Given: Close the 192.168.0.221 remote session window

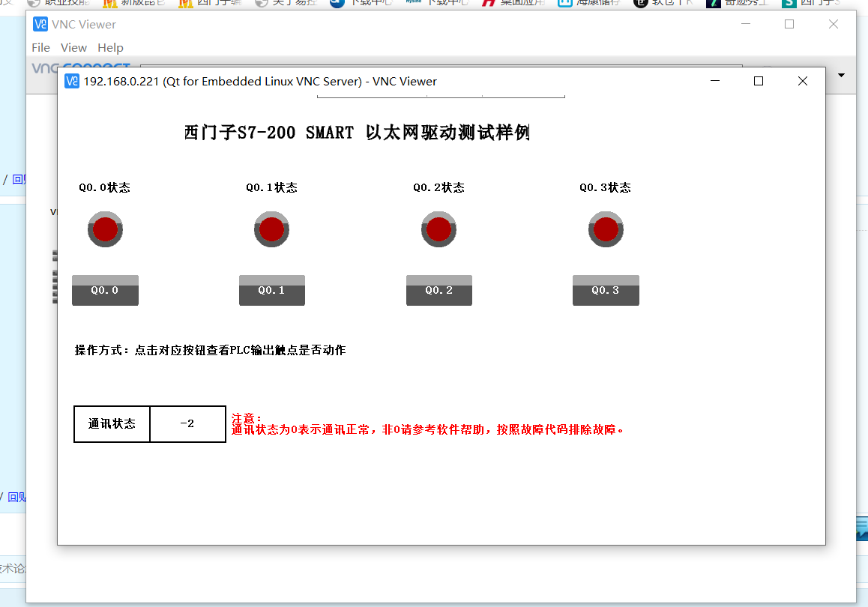Looking at the screenshot, I should (802, 81).
